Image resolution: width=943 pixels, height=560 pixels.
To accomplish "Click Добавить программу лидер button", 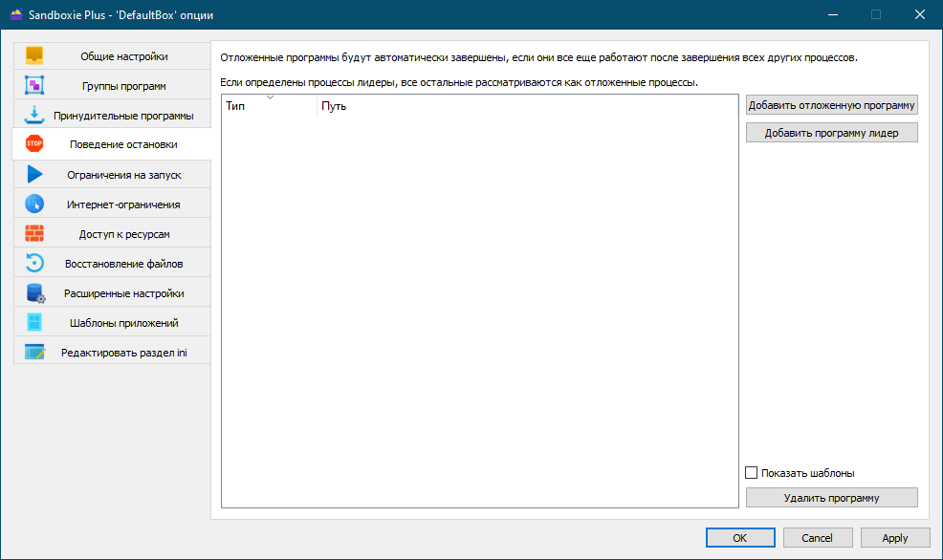I will (832, 133).
